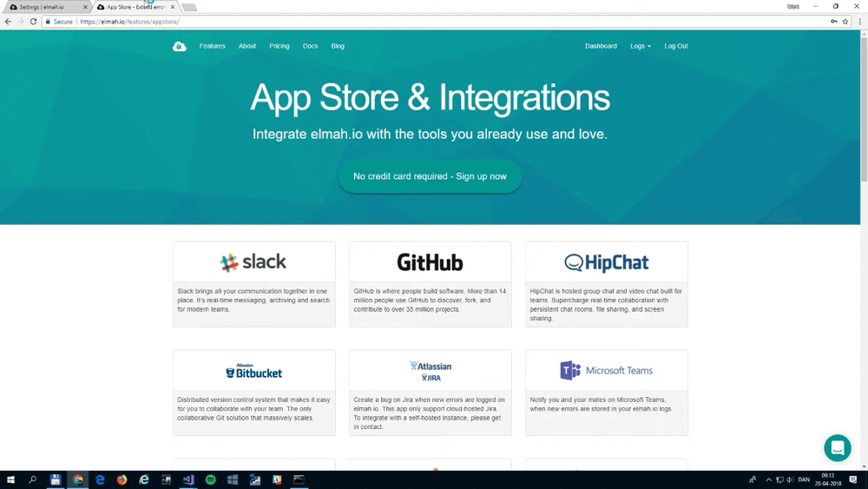Open Slack app from the taskbar
The image size is (868, 489).
(x=277, y=479)
